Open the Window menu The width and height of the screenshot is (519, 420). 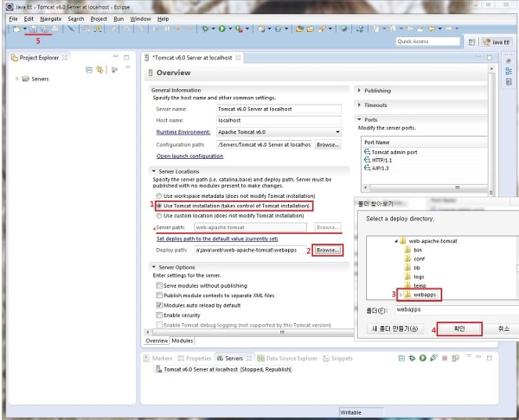pyautogui.click(x=140, y=19)
